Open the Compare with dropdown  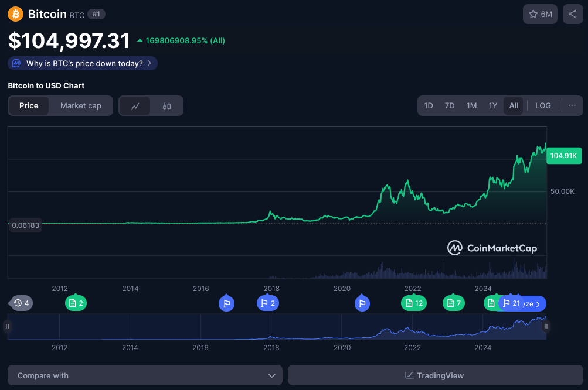click(x=144, y=375)
